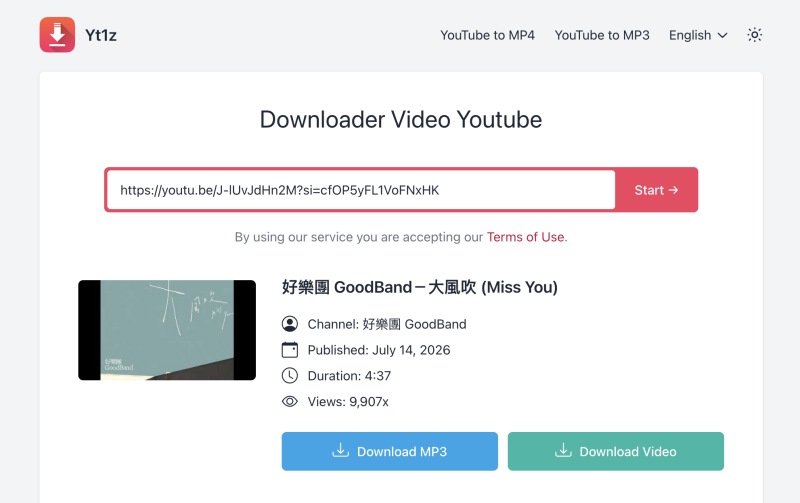
Task: Open the YouTube to MP3 page
Action: [602, 35]
